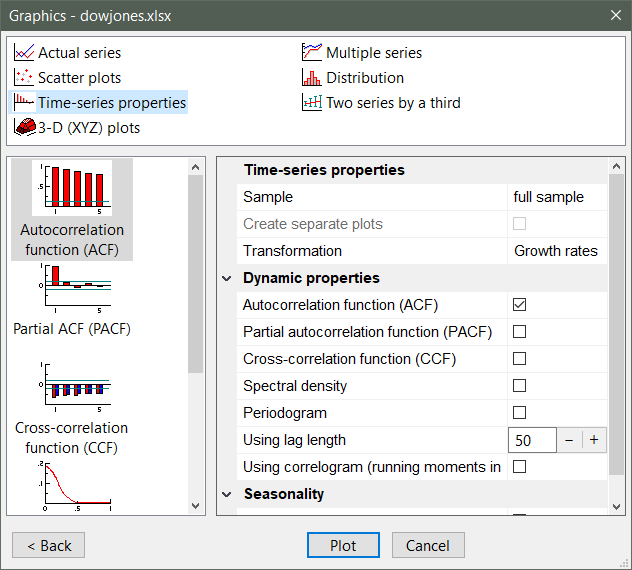The height and width of the screenshot is (570, 632).
Task: Open the Multiple series graph type
Action: (x=312, y=53)
